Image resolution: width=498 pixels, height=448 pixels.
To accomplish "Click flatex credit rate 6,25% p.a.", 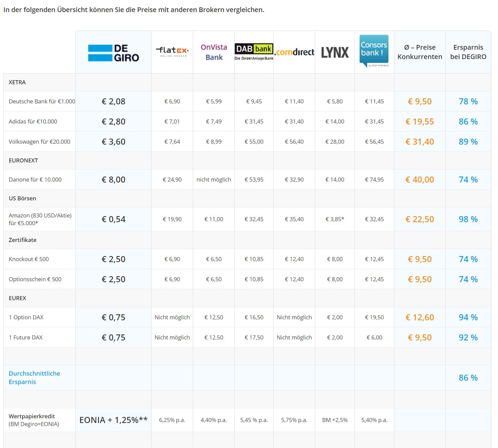I will tap(172, 420).
